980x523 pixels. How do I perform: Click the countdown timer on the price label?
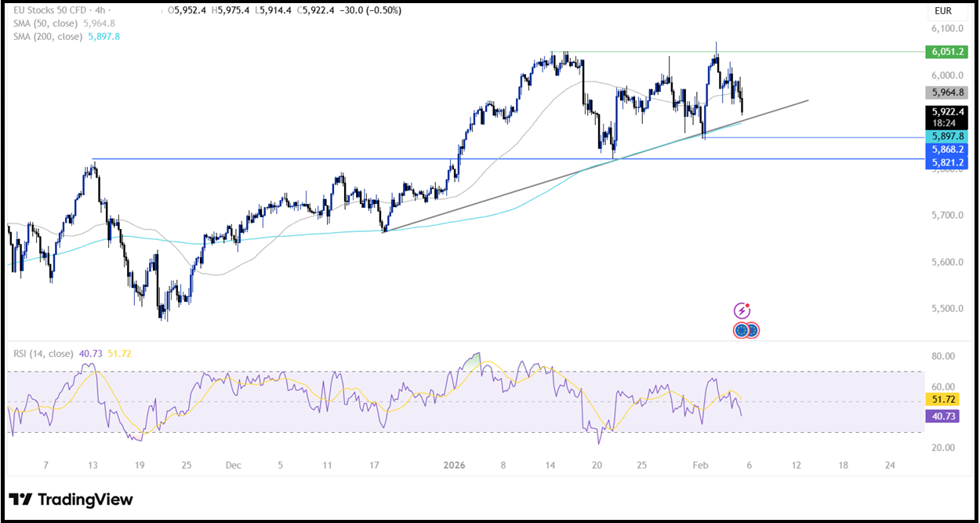click(946, 123)
